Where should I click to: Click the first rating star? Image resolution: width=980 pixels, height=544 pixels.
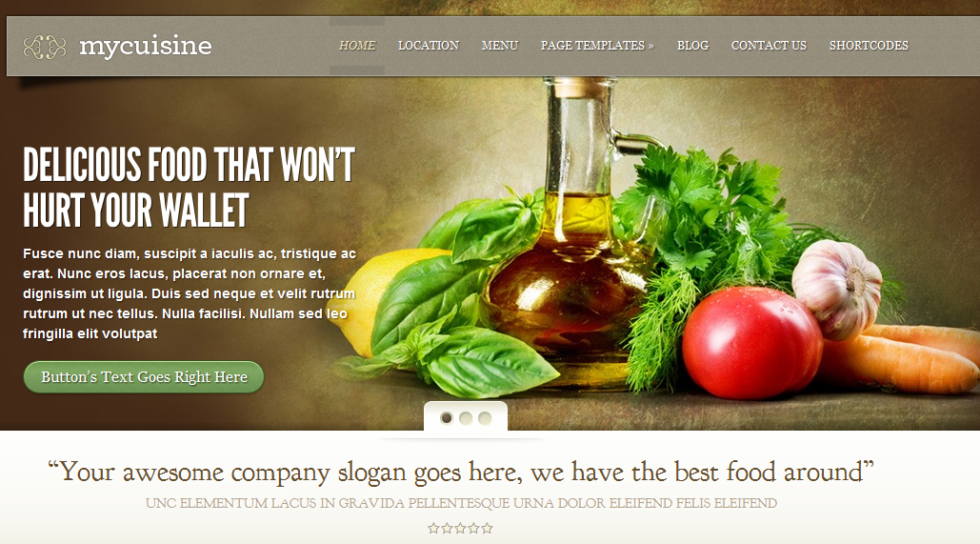[433, 529]
